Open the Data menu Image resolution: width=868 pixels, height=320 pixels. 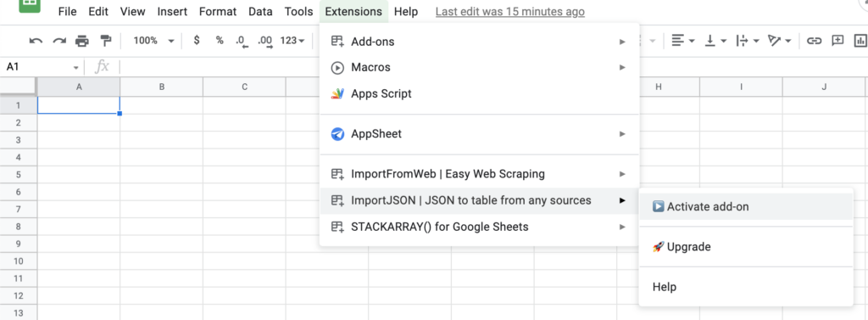point(260,12)
